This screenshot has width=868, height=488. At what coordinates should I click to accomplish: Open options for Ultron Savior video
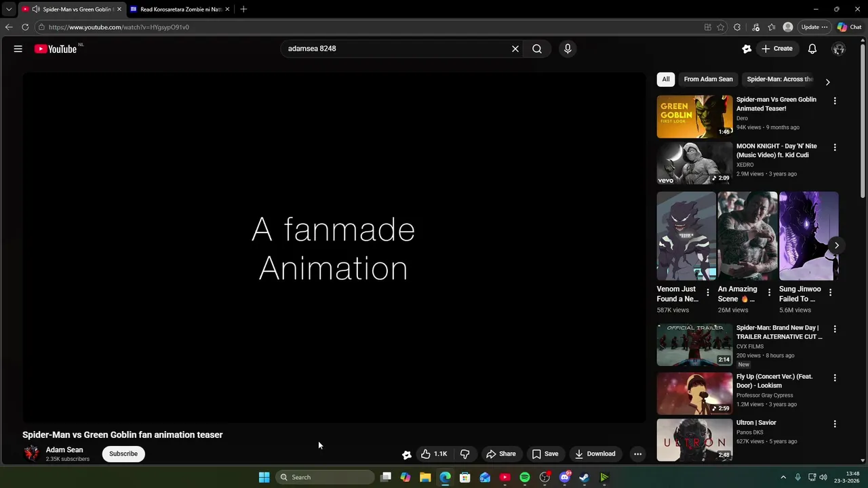[835, 424]
